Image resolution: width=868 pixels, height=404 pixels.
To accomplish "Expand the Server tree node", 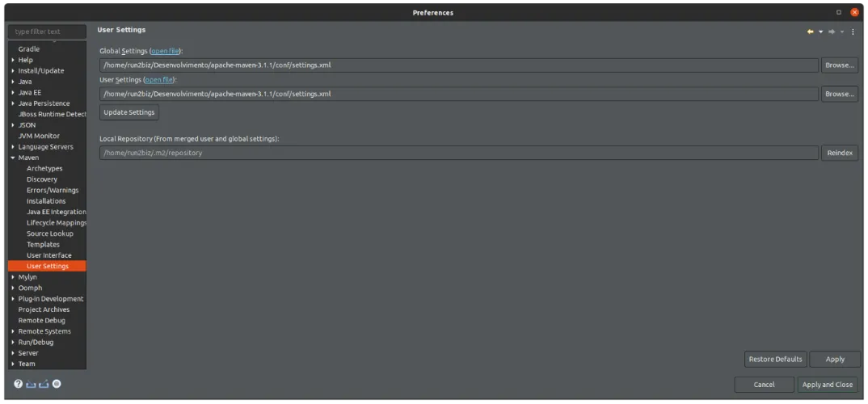I will point(13,353).
